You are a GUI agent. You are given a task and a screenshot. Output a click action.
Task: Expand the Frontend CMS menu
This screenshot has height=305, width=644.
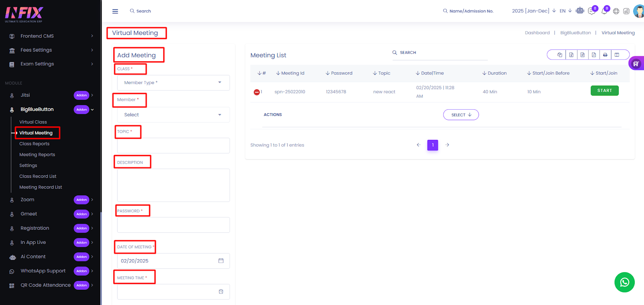[x=51, y=36]
